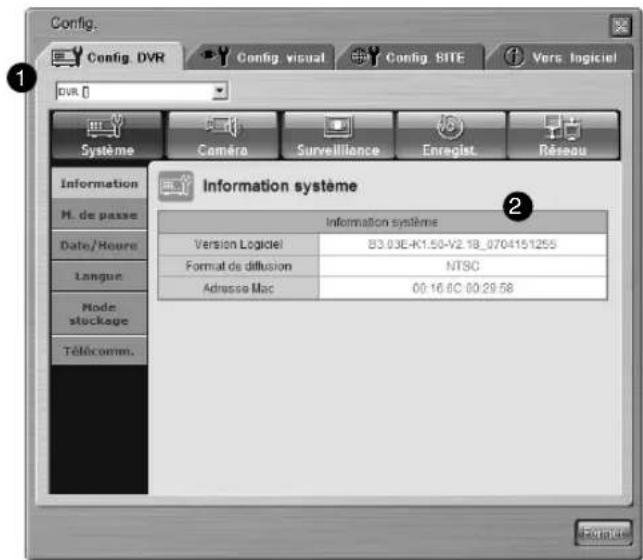Open the Enregist. recording category
The height and width of the screenshot is (560, 643).
(450, 135)
